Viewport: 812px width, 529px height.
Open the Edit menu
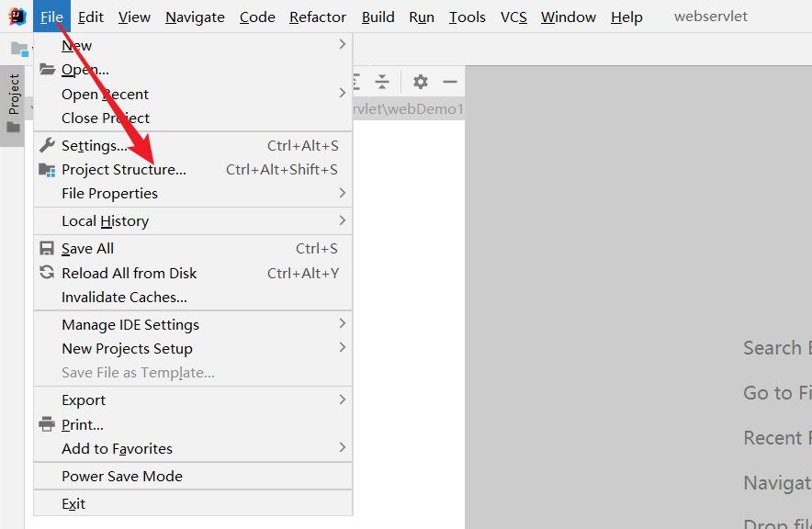[91, 17]
